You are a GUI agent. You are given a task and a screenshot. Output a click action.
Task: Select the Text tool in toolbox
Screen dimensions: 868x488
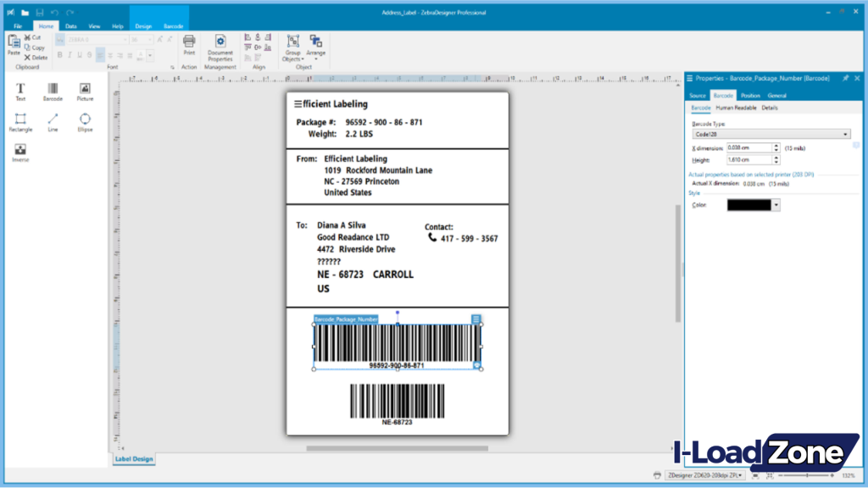[20, 91]
